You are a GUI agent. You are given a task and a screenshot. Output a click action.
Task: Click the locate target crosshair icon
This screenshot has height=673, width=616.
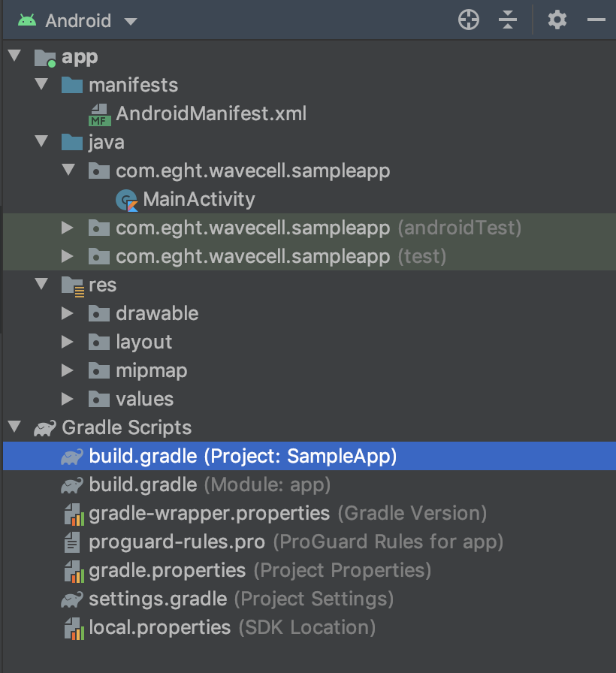(469, 20)
